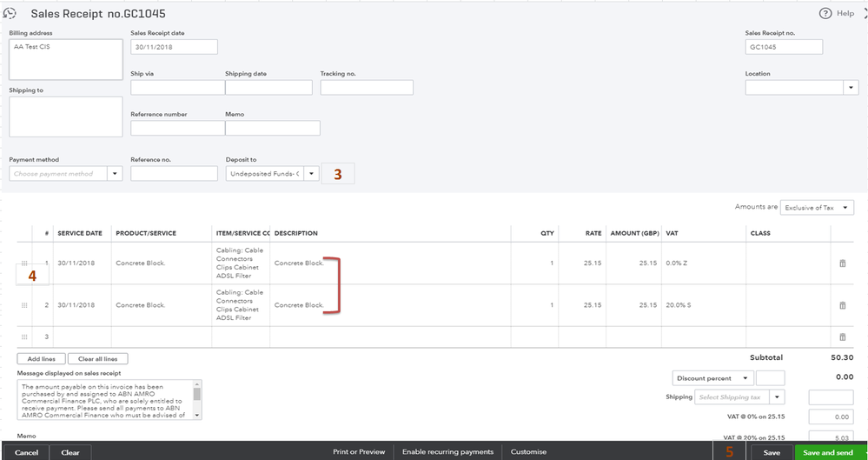Click the Sales Receipt date field
Viewport: 868px width, 460px height.
pyautogui.click(x=174, y=47)
